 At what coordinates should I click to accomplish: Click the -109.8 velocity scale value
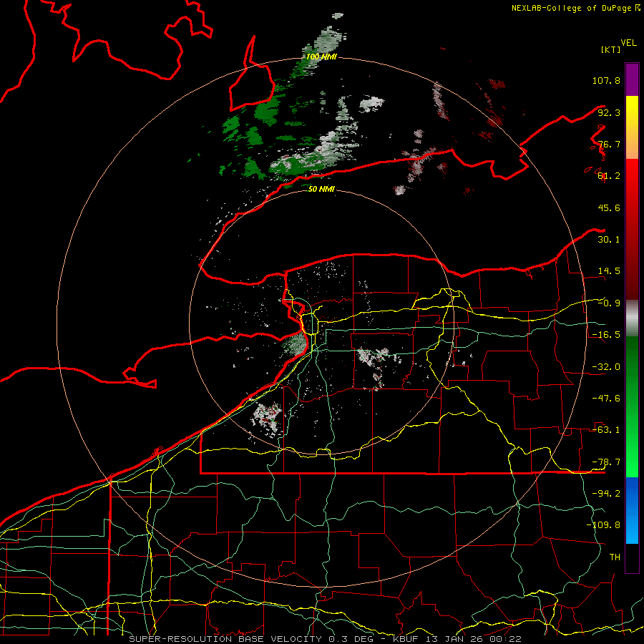pyautogui.click(x=603, y=525)
